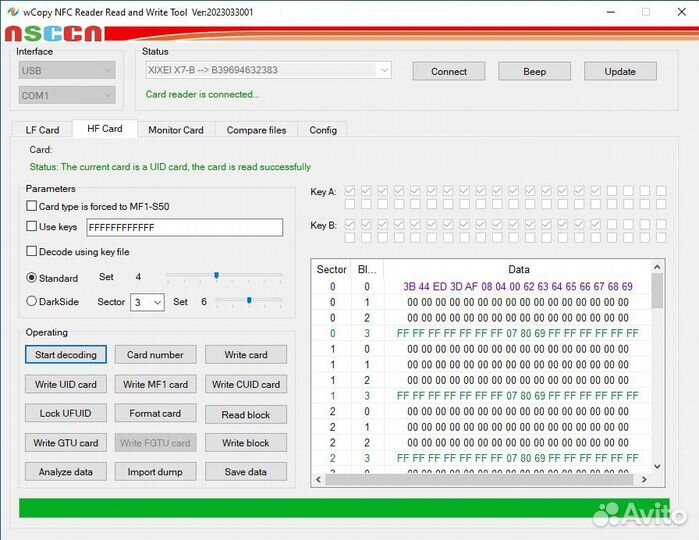Image resolution: width=699 pixels, height=540 pixels.
Task: Click the Format card button
Action: pyautogui.click(x=155, y=413)
